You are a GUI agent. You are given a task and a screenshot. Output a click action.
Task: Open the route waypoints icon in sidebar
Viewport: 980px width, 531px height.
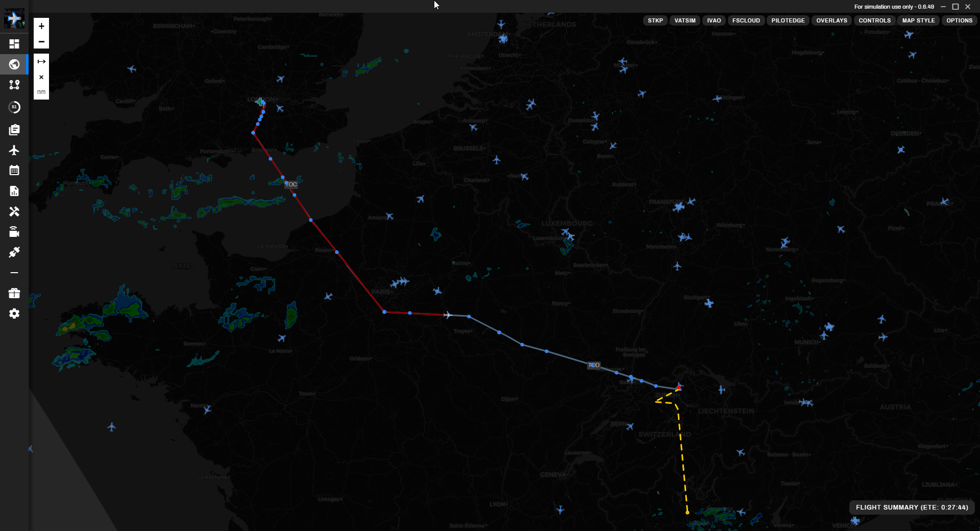click(x=14, y=85)
